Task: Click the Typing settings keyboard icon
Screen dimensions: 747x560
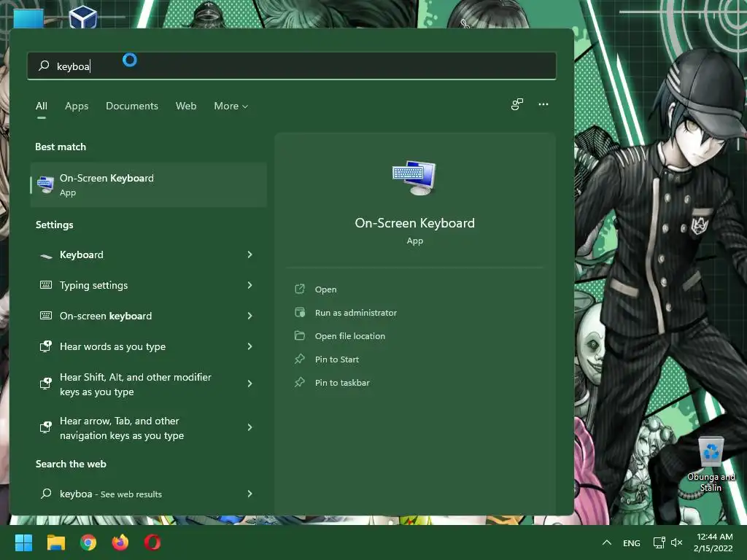Action: tap(46, 285)
